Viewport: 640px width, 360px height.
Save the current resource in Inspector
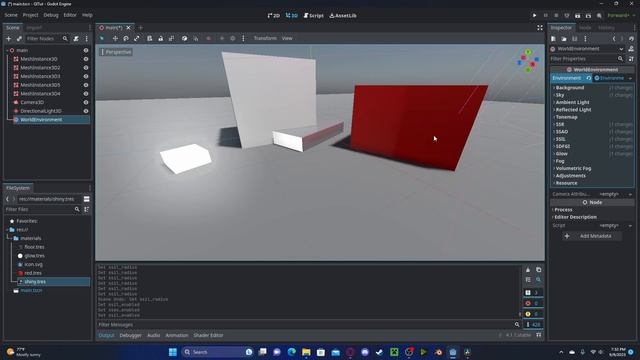[575, 39]
